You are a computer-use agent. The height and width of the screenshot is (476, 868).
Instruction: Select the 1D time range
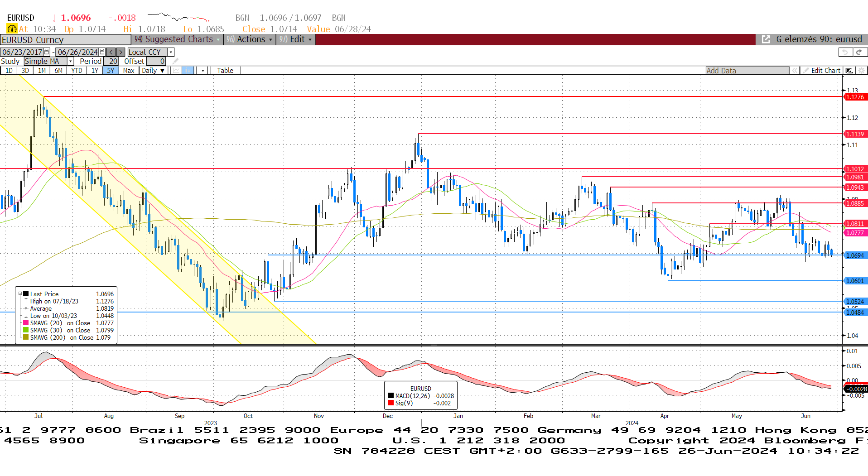coord(9,71)
